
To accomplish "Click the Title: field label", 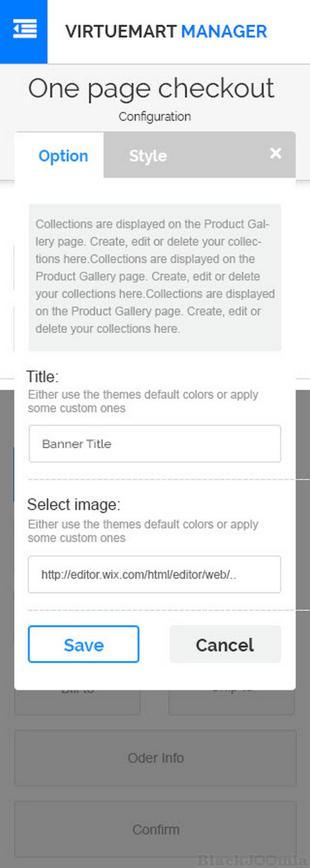I will [x=43, y=377].
